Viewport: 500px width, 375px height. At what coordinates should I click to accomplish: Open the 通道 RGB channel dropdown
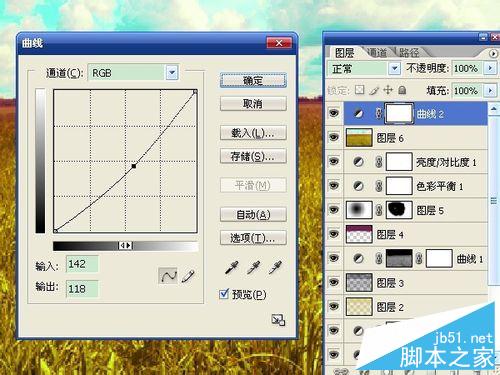(x=172, y=72)
